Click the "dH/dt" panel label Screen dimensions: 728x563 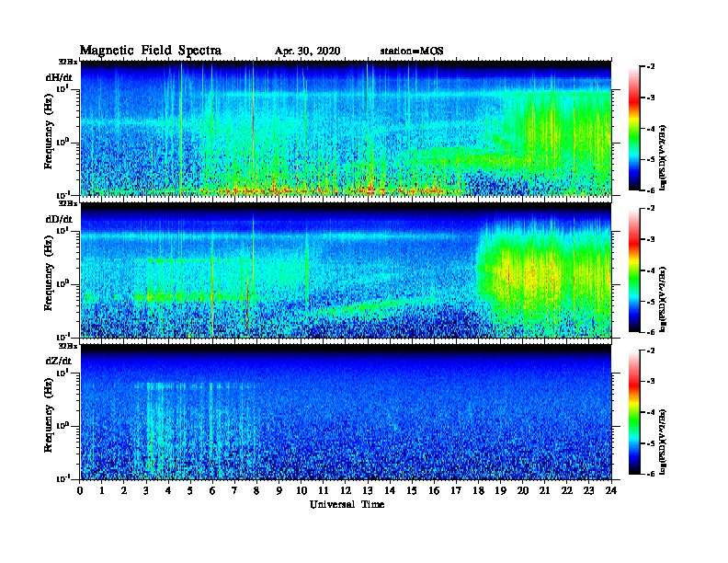coord(59,78)
